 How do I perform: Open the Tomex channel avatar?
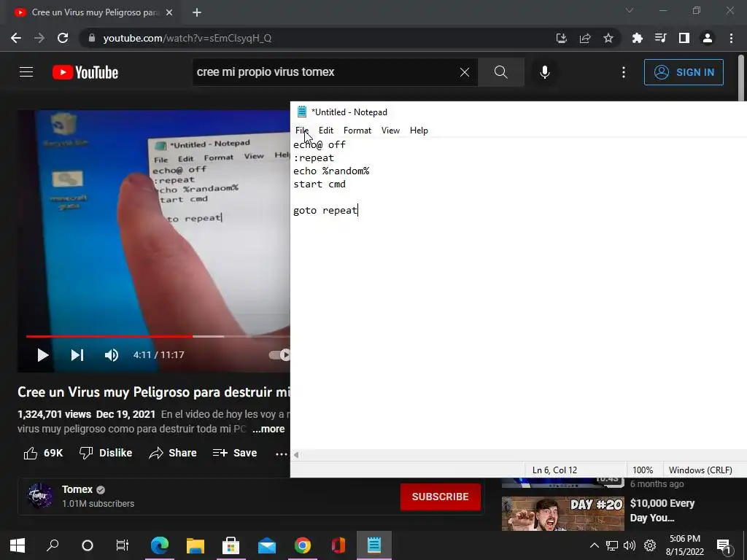point(40,496)
